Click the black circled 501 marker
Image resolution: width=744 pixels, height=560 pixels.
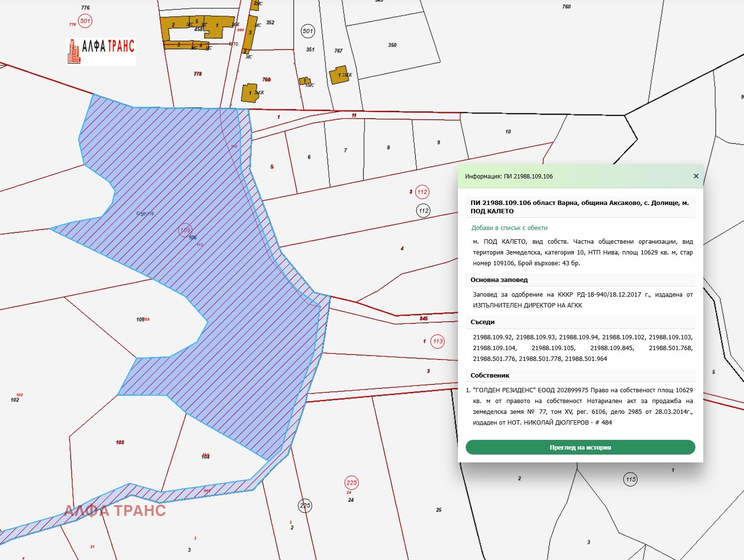point(308,31)
